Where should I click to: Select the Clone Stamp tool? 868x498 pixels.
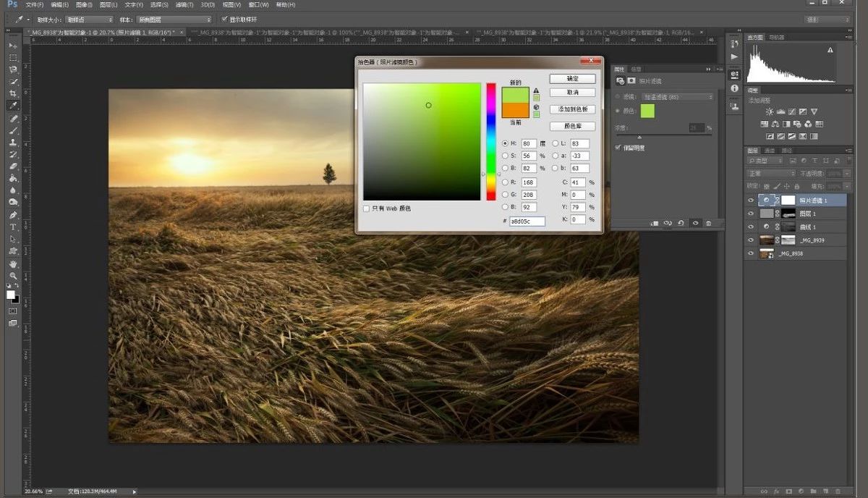[13, 143]
